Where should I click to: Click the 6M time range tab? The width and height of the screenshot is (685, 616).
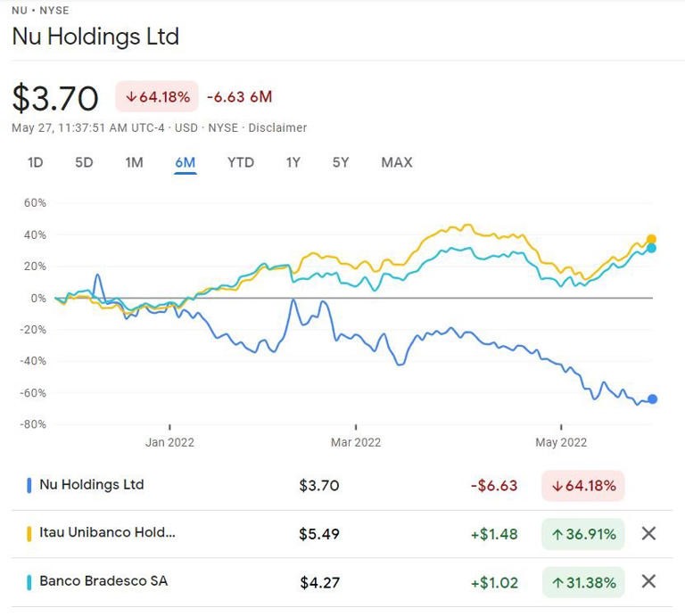click(186, 162)
